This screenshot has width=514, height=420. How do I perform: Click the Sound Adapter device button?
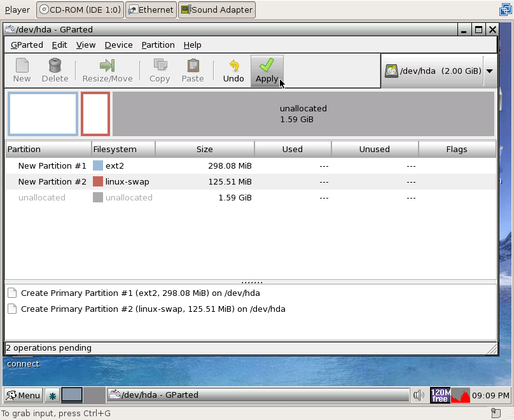[217, 10]
